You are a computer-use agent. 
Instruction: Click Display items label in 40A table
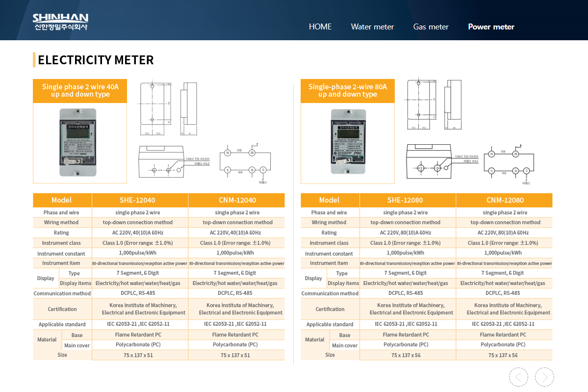(x=76, y=283)
